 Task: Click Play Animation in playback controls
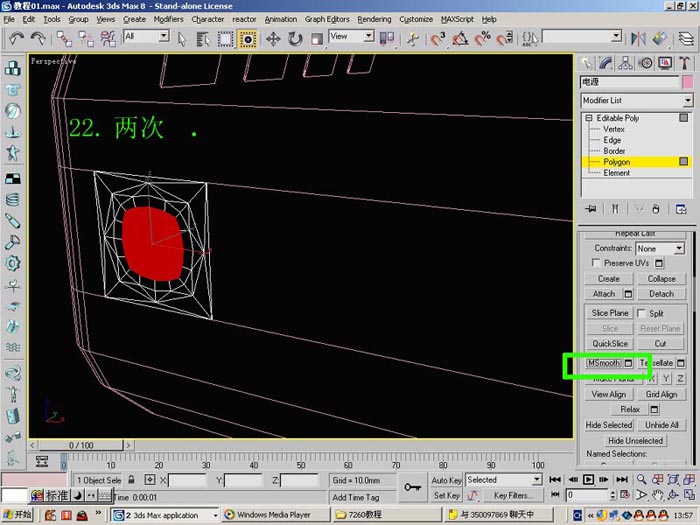pos(588,480)
